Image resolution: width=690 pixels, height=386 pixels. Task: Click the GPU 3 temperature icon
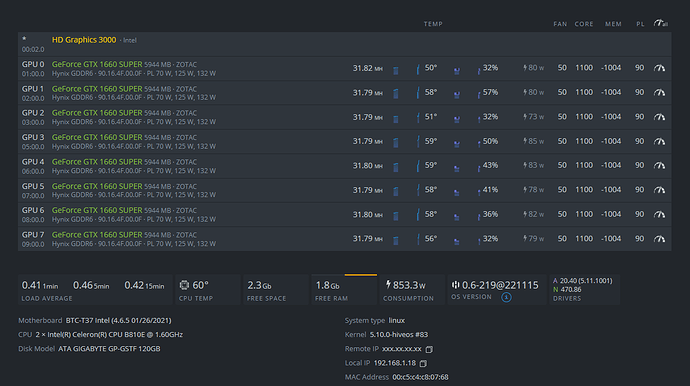(418, 142)
